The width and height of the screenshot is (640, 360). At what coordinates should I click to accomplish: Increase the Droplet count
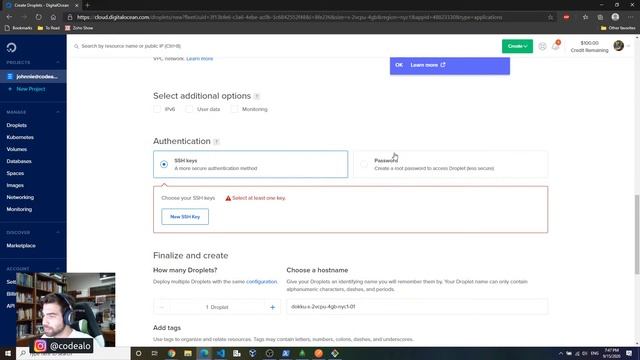click(272, 307)
